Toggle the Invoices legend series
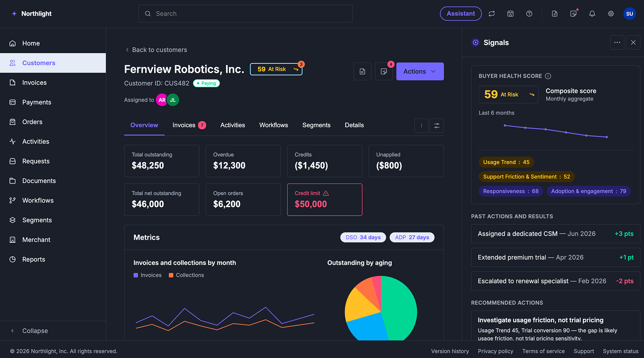This screenshot has width=644, height=358. (147, 275)
